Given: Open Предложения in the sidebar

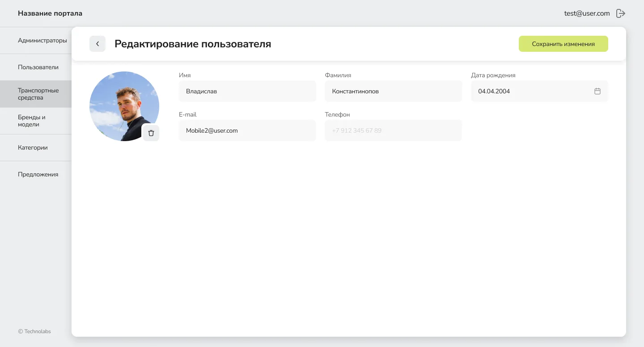Looking at the screenshot, I should [36, 174].
